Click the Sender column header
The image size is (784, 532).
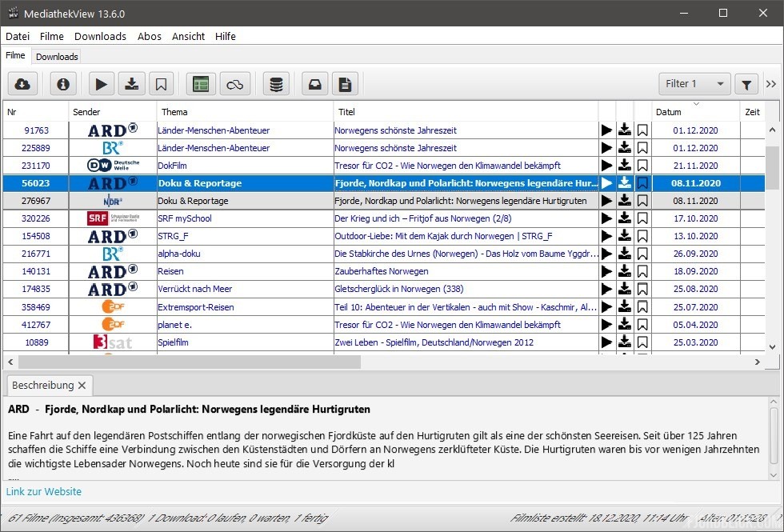[113, 111]
